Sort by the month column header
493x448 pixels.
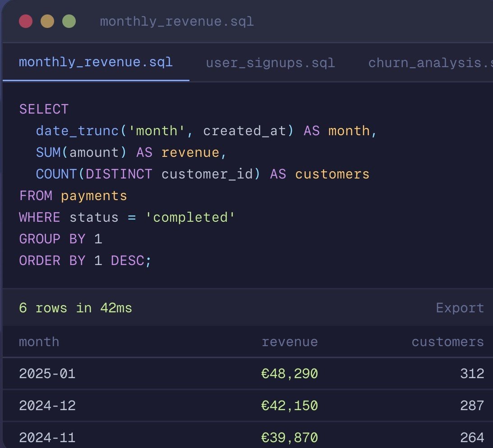click(39, 342)
